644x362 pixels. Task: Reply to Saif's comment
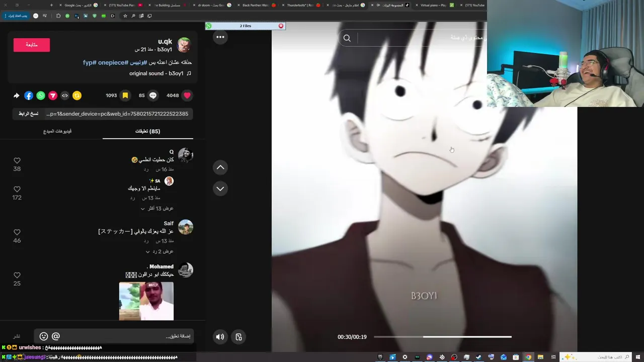[146, 241]
